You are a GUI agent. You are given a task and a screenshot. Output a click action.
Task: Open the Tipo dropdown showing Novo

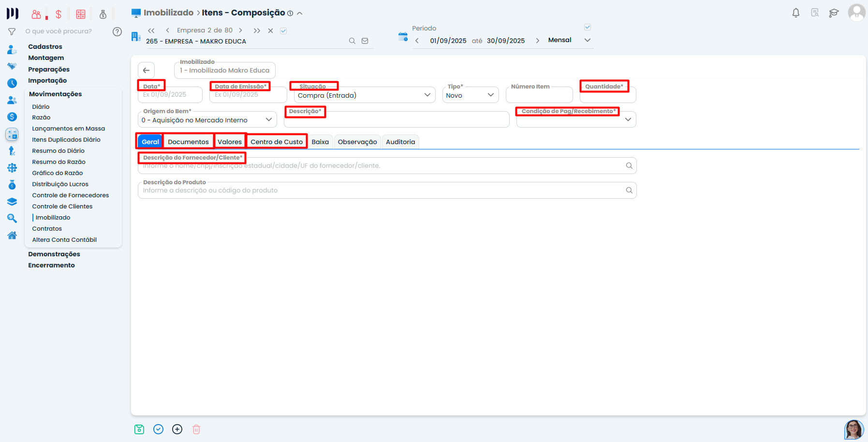pos(490,95)
